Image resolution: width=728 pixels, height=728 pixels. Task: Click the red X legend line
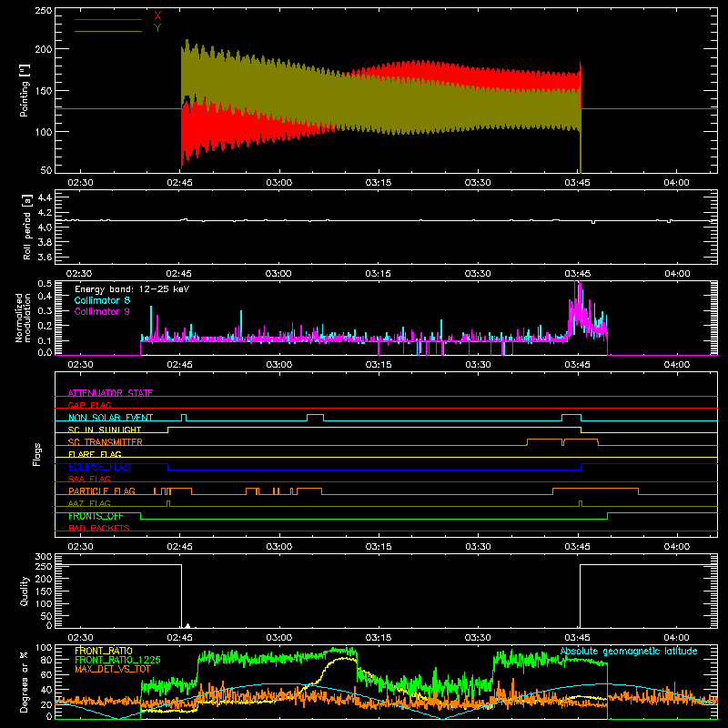pyautogui.click(x=107, y=19)
